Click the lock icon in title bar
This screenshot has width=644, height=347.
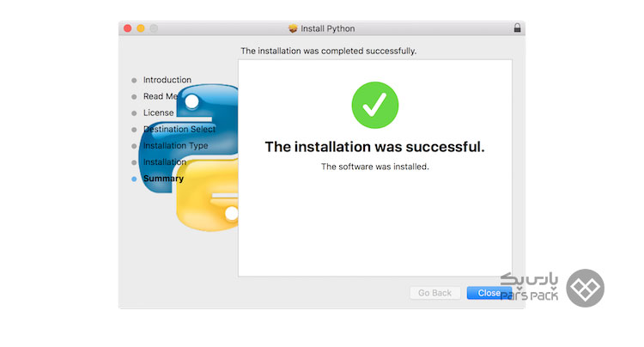point(516,28)
